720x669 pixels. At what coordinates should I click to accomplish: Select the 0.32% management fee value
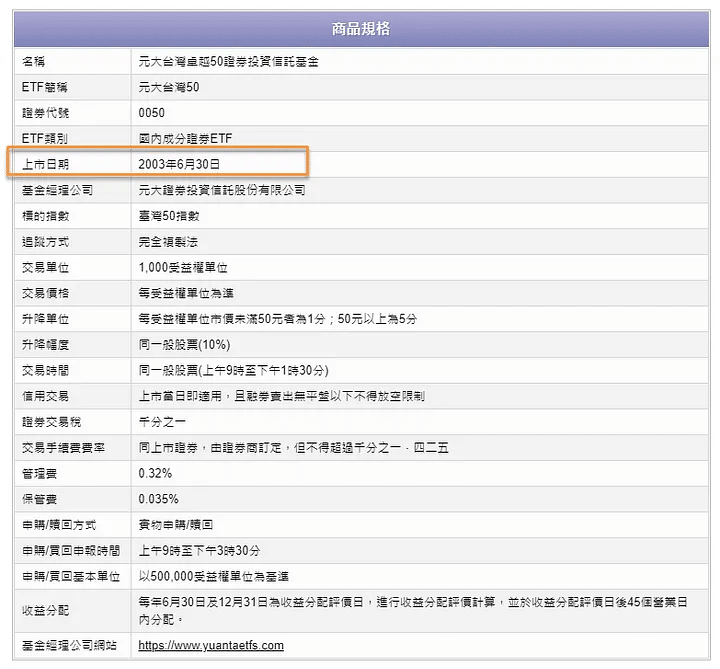tap(155, 473)
